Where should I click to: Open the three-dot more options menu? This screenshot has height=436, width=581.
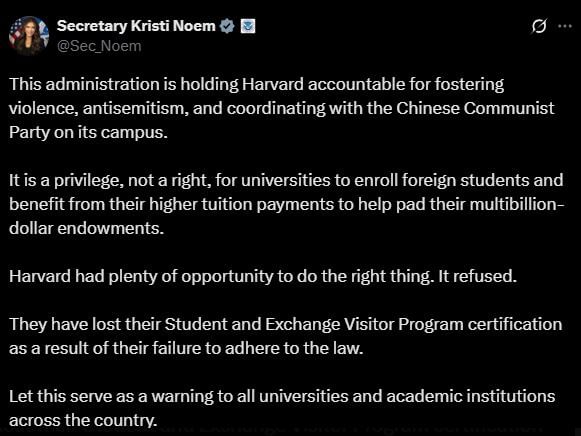(565, 26)
